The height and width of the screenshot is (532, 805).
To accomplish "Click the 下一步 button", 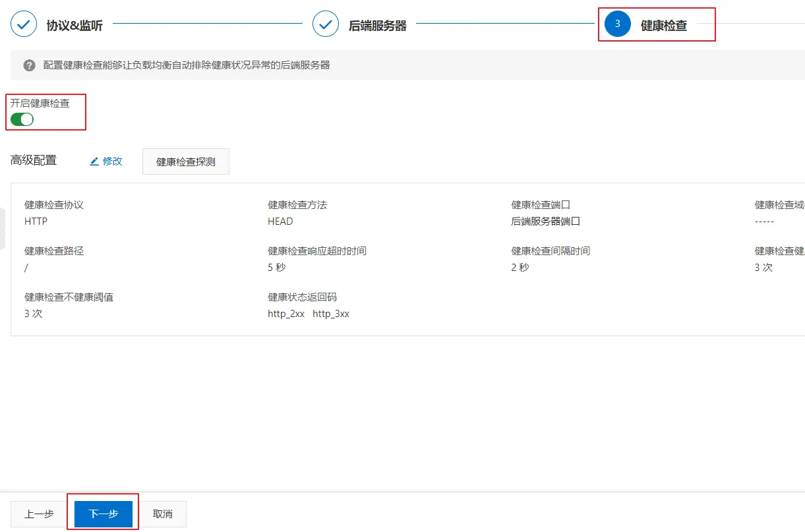I will coord(104,514).
